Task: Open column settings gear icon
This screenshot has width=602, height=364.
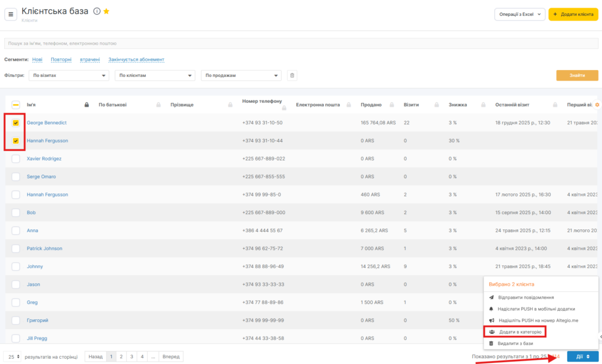Action: (597, 105)
